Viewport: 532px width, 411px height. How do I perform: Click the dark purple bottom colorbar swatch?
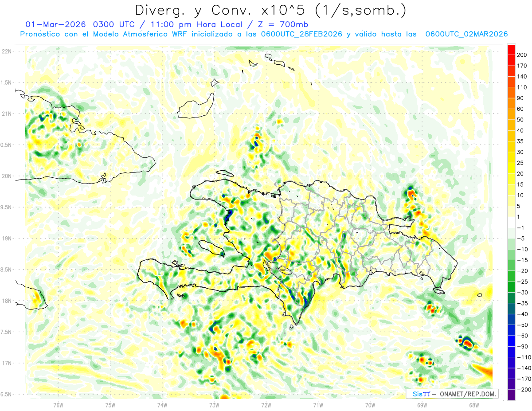click(511, 395)
